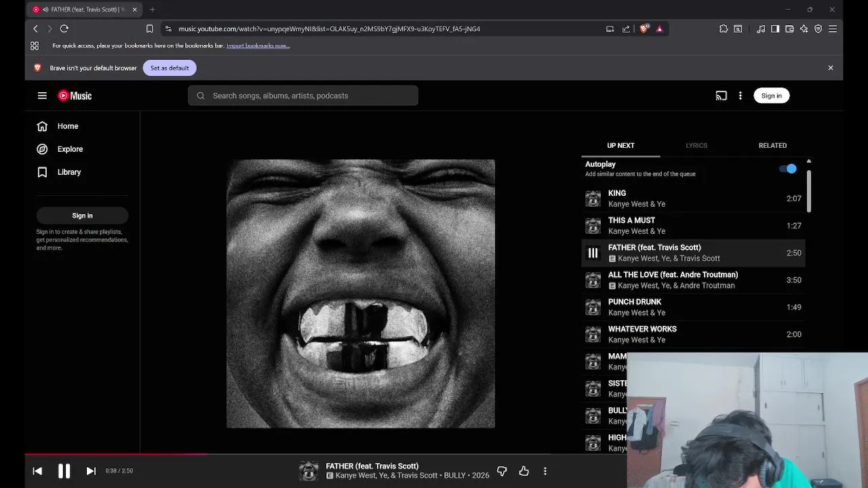Click the share page icon
The image size is (868, 488).
(x=626, y=28)
